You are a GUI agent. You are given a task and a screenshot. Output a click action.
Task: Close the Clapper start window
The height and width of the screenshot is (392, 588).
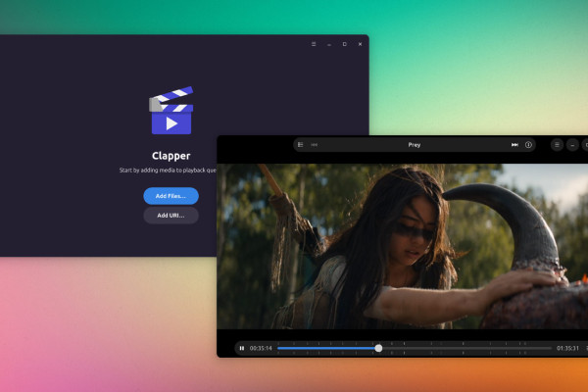pos(360,44)
